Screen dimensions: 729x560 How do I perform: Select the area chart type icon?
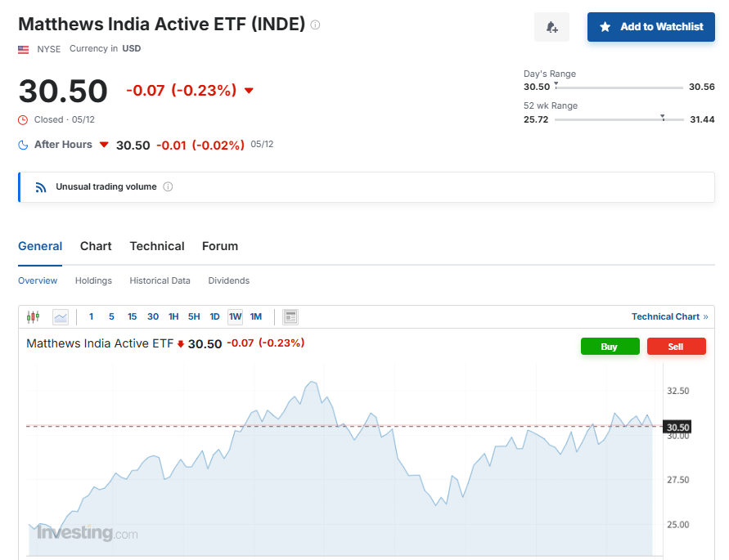click(61, 317)
